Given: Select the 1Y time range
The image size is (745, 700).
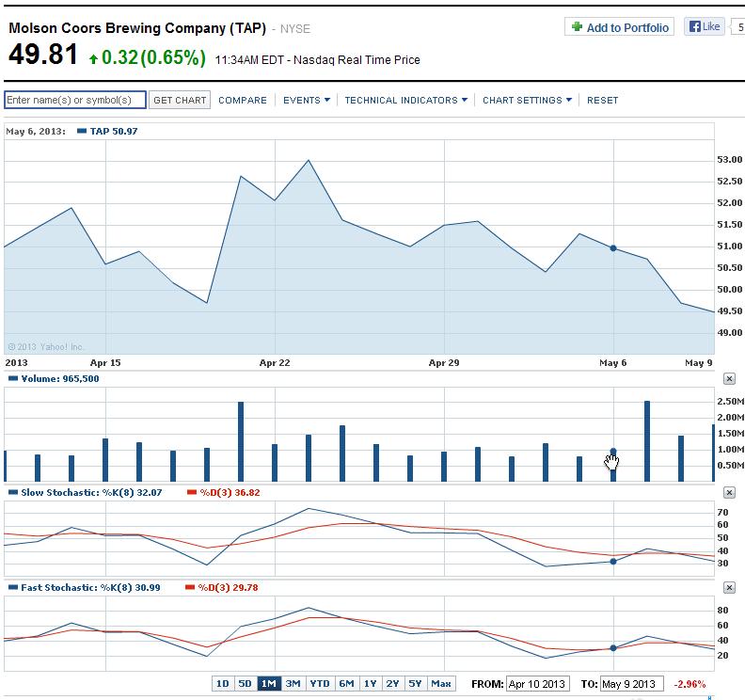Looking at the screenshot, I should [371, 683].
